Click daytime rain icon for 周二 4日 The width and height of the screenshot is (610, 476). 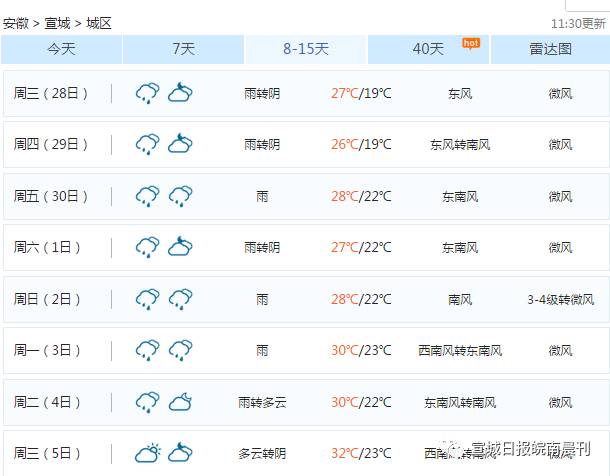tap(147, 402)
